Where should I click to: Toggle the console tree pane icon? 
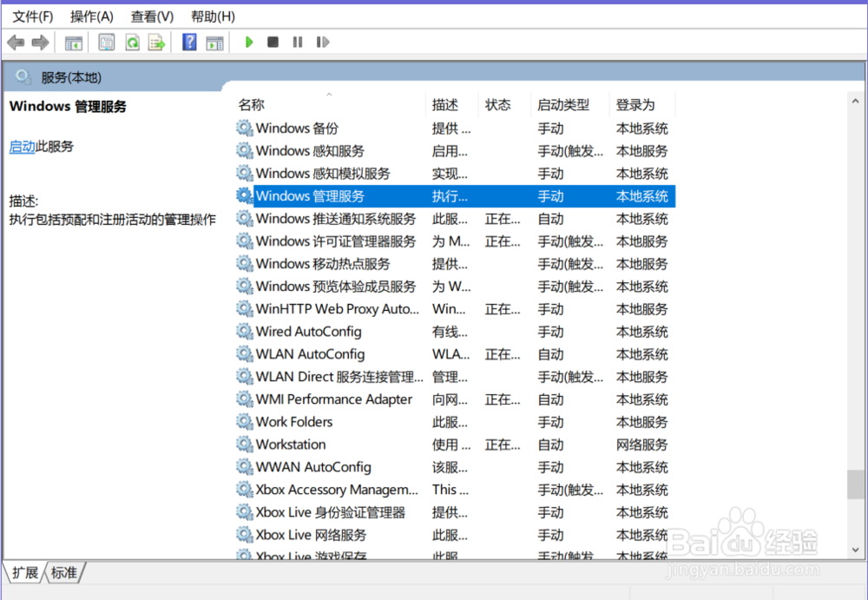[x=73, y=43]
